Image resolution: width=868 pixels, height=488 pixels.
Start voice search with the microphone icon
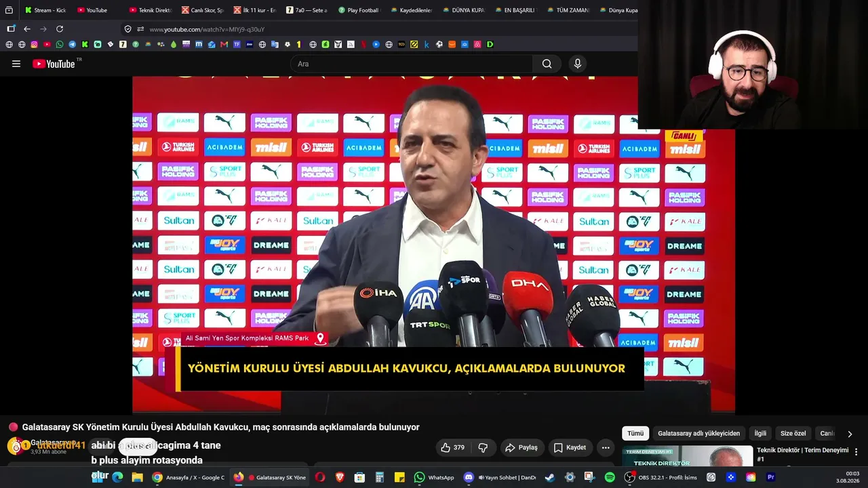[x=578, y=64]
